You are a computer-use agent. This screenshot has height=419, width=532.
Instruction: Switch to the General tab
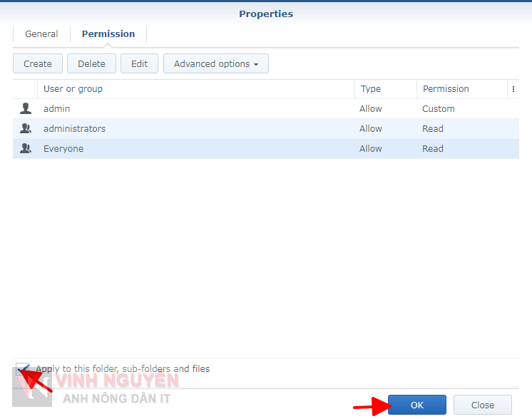click(41, 33)
